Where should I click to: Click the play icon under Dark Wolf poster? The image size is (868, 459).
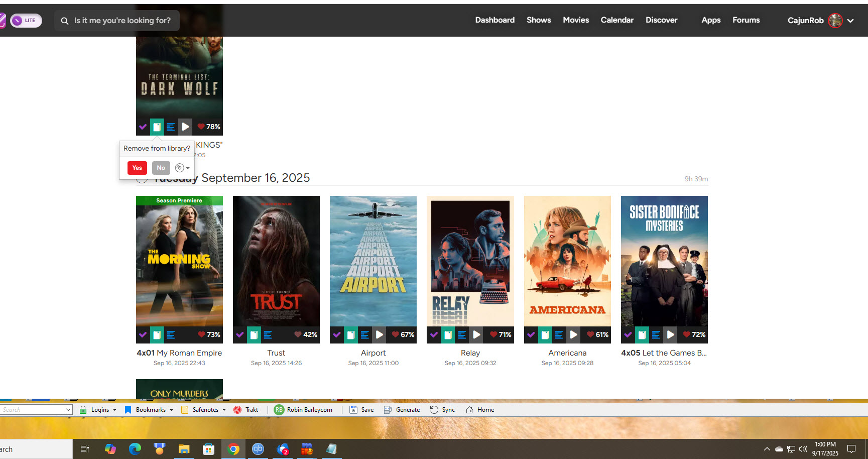[185, 127]
